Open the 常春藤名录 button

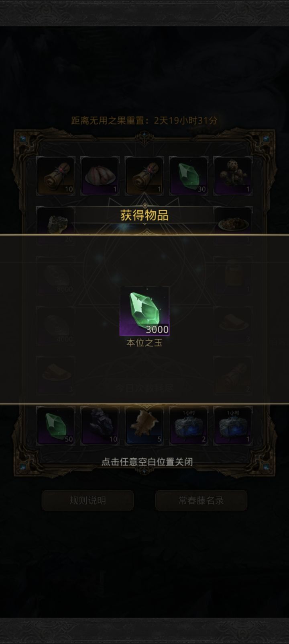(201, 500)
